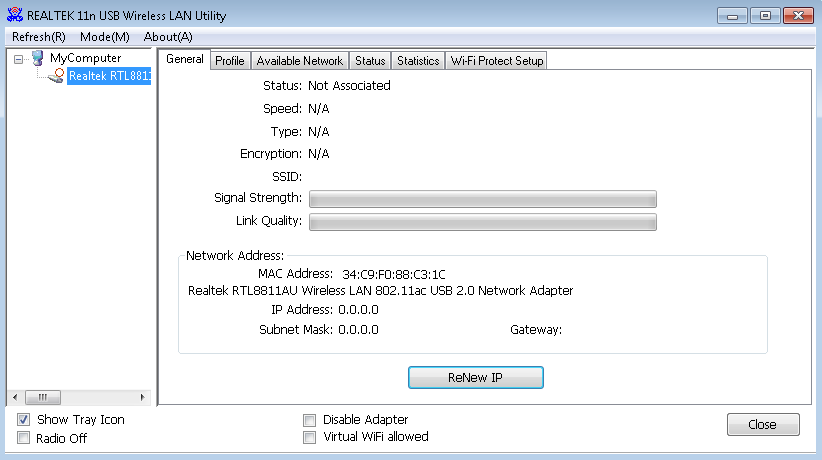Collapse the MyComputer tree node
This screenshot has height=460, width=822.
pyautogui.click(x=18, y=59)
